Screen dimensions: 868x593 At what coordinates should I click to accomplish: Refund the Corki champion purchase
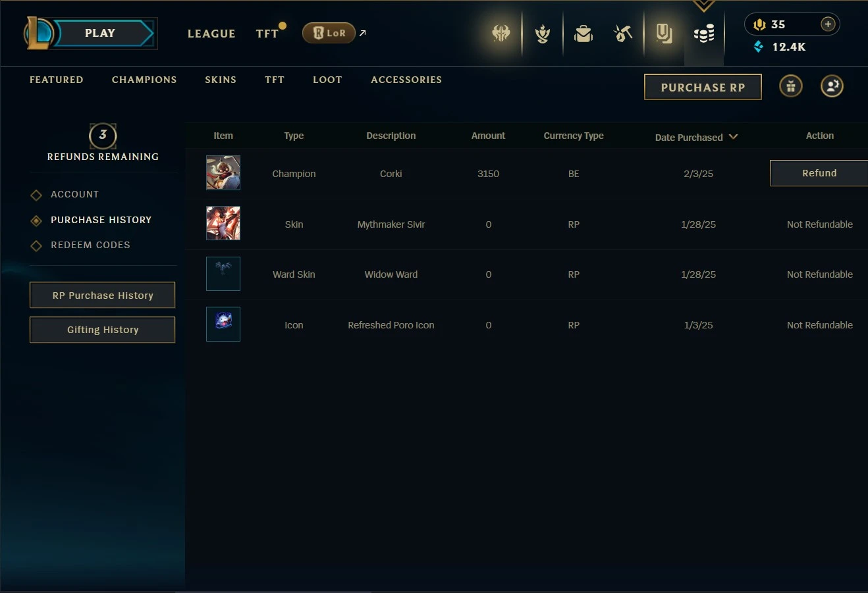point(819,173)
